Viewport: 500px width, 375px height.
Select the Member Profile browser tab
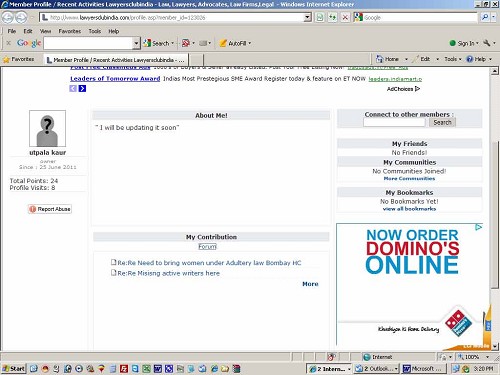click(116, 60)
